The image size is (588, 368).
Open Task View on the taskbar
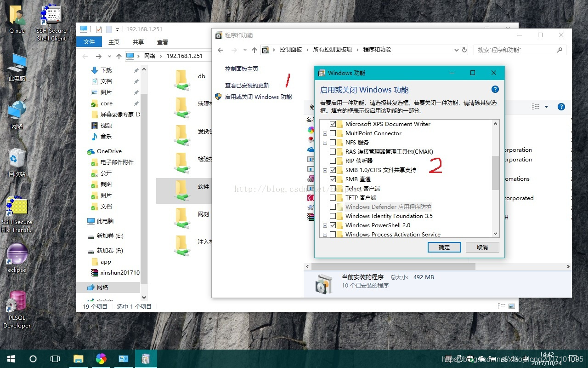pyautogui.click(x=55, y=359)
